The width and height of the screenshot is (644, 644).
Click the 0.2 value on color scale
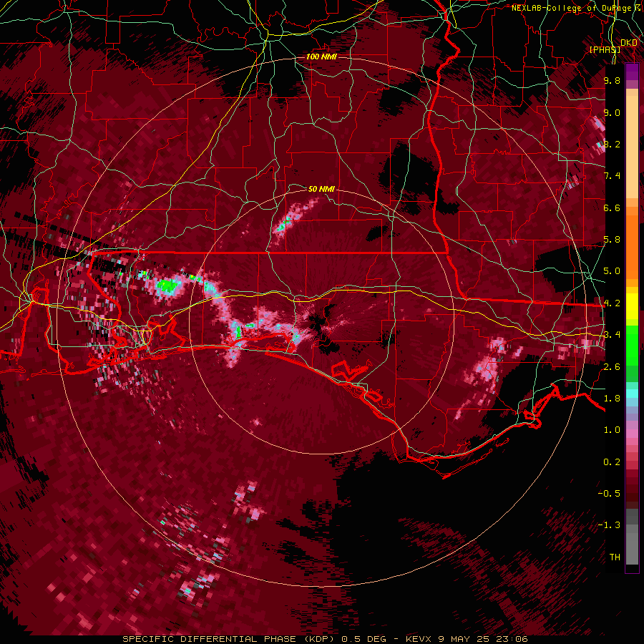[x=612, y=462]
